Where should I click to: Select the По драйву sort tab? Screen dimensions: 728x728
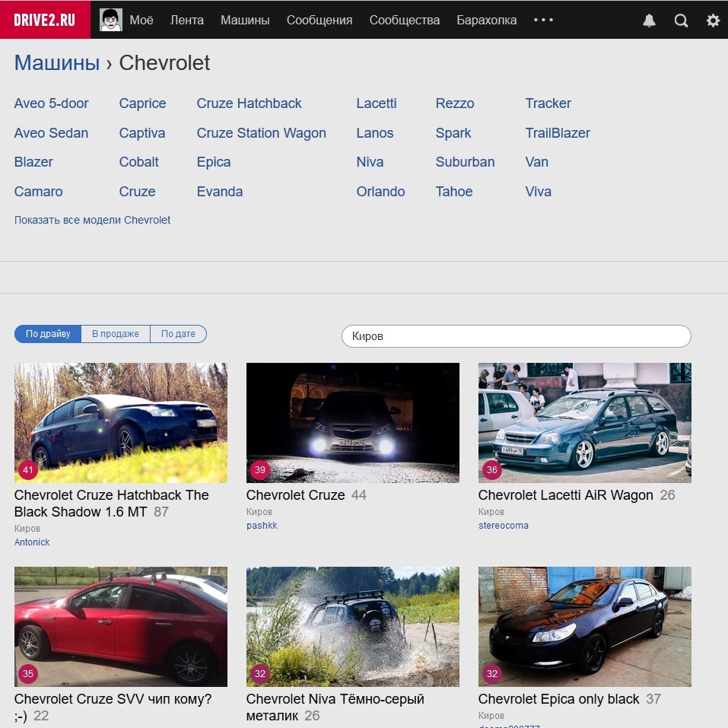[48, 334]
